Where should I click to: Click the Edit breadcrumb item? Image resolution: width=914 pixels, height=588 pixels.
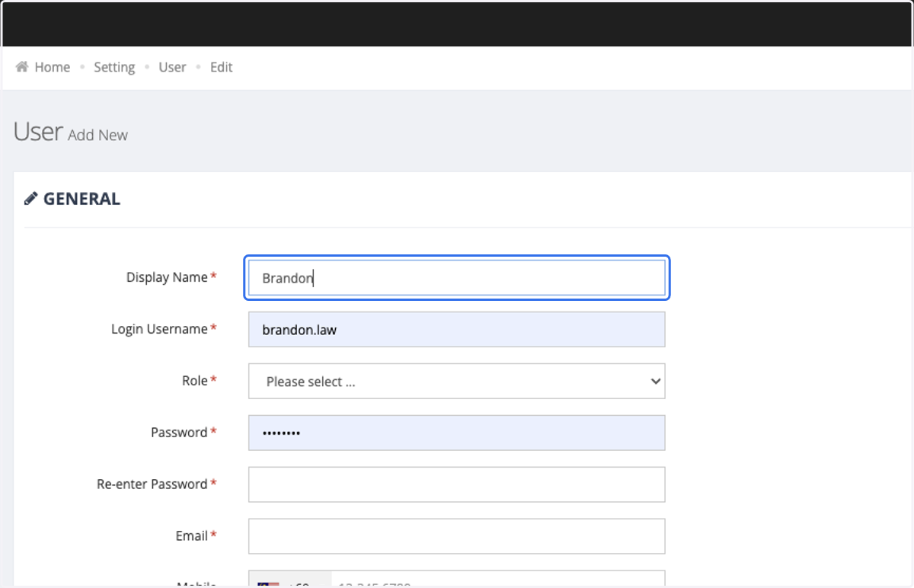click(x=221, y=67)
